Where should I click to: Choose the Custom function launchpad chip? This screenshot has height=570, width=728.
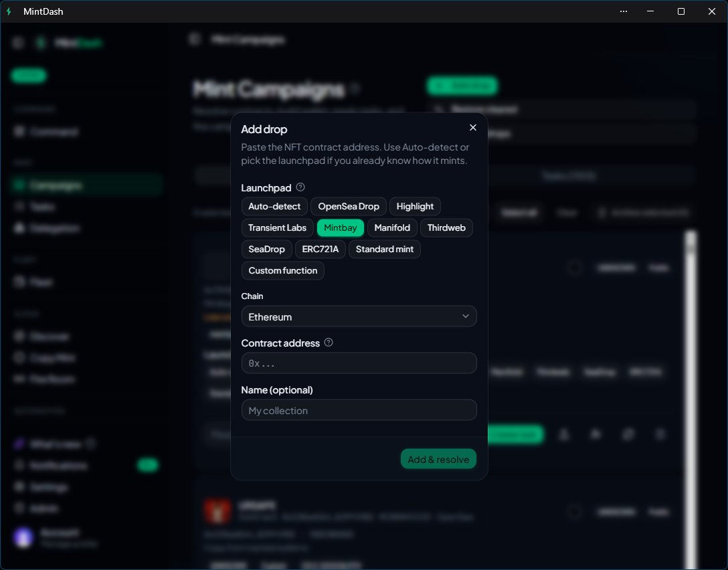point(283,270)
